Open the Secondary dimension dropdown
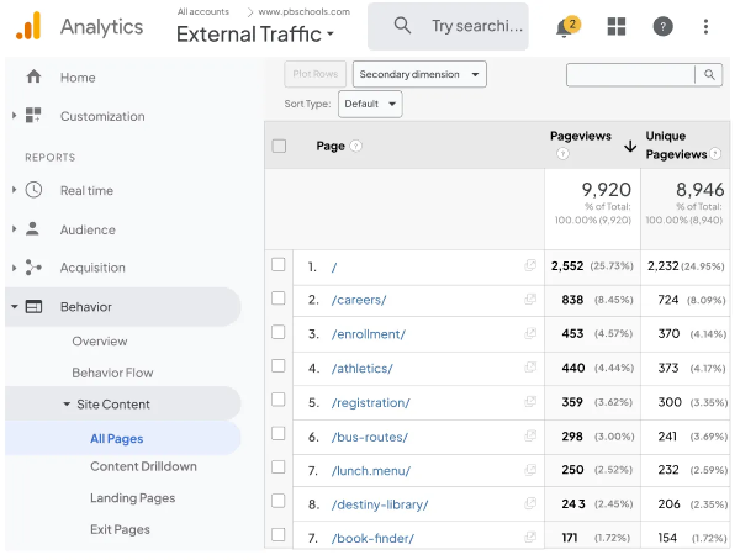This screenshot has width=740, height=560. pos(419,75)
